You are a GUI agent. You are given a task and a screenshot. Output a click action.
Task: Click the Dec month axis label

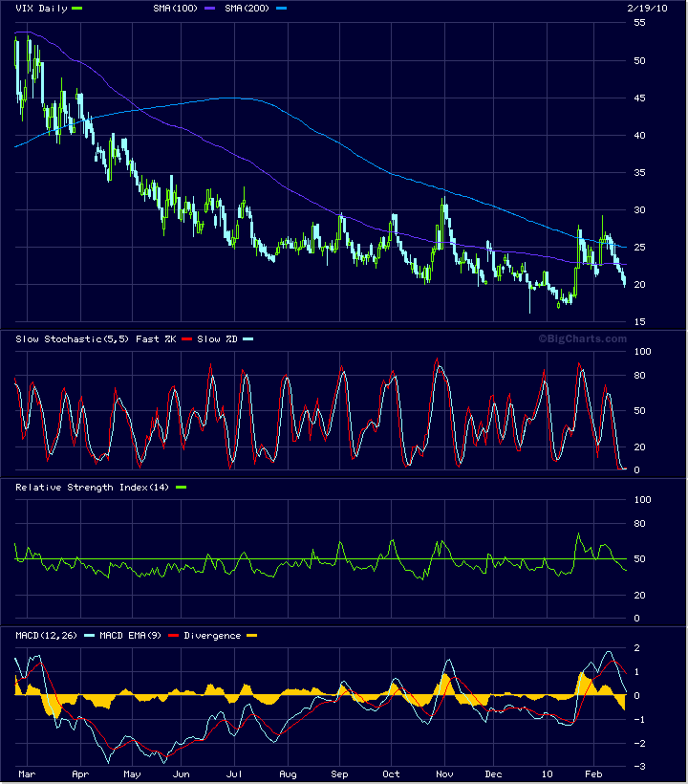(x=493, y=774)
